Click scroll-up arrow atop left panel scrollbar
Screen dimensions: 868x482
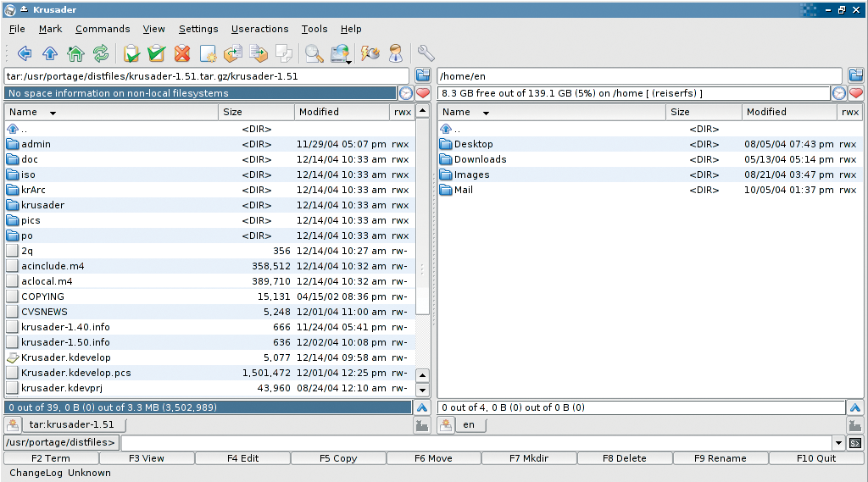[422, 111]
